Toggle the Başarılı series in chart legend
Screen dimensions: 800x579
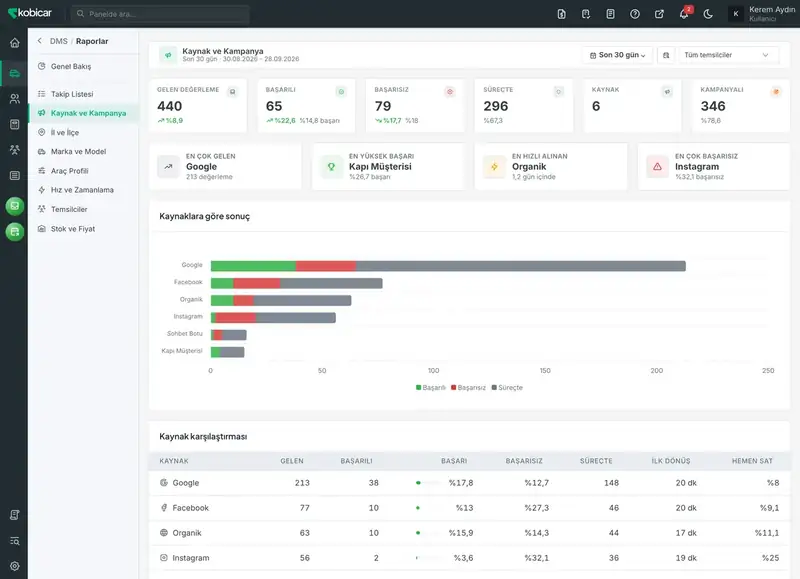[431, 388]
